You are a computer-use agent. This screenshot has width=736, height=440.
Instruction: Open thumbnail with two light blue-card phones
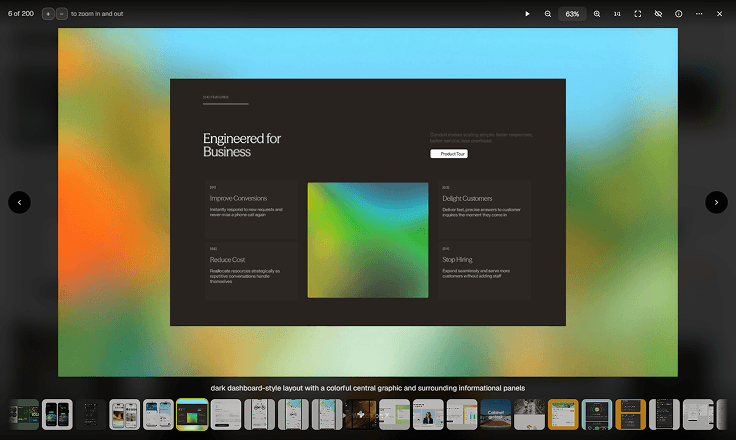point(158,415)
